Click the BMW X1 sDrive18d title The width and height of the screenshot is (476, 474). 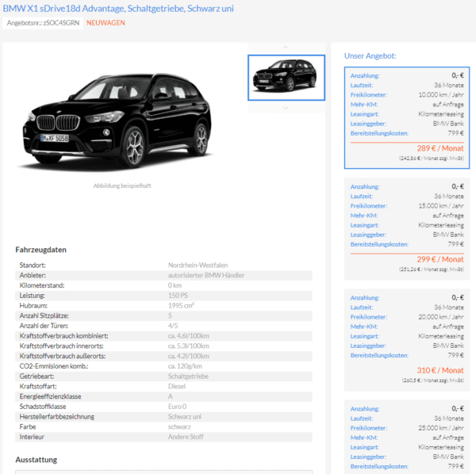(118, 9)
